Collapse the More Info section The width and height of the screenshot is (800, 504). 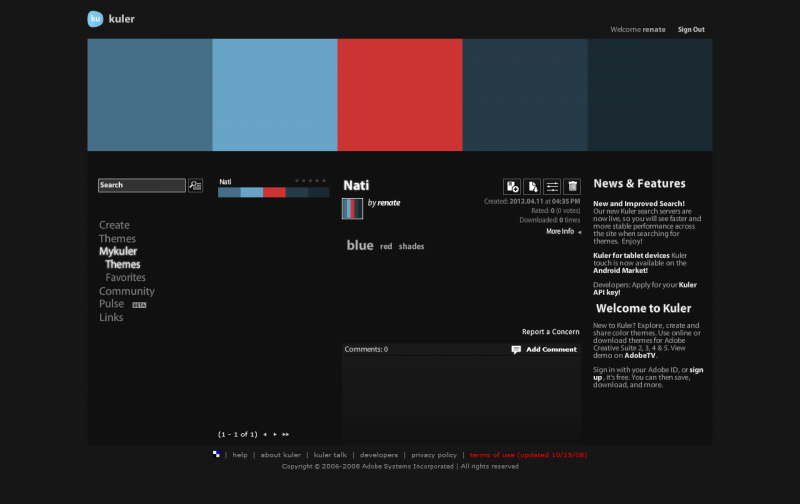[563, 232]
